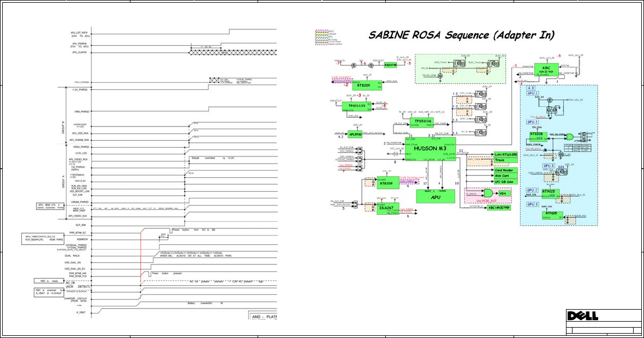Click the SABINE ROSA Sequence title
Screen dimensions: 644x338
click(461, 35)
